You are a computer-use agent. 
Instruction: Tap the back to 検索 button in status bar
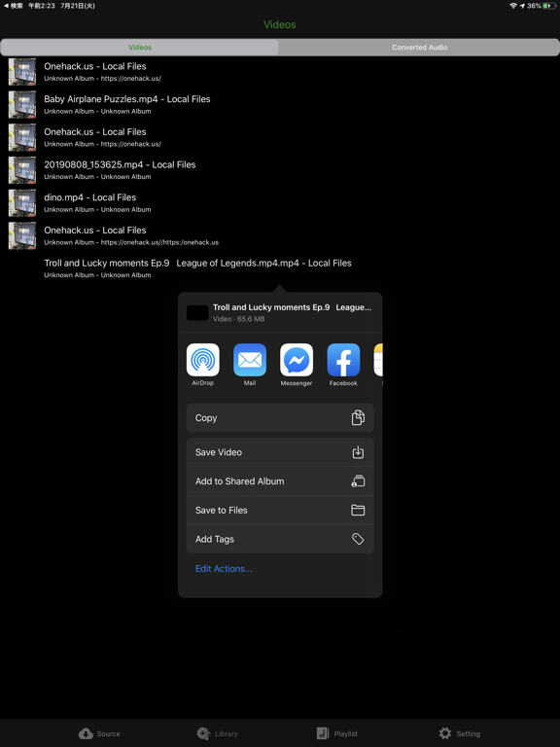(x=14, y=6)
